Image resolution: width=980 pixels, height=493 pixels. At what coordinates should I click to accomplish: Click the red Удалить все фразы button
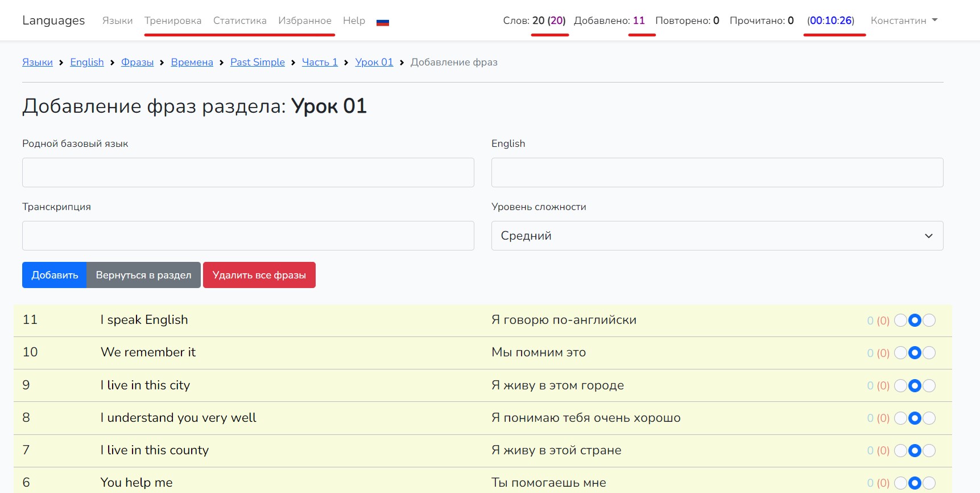[259, 275]
